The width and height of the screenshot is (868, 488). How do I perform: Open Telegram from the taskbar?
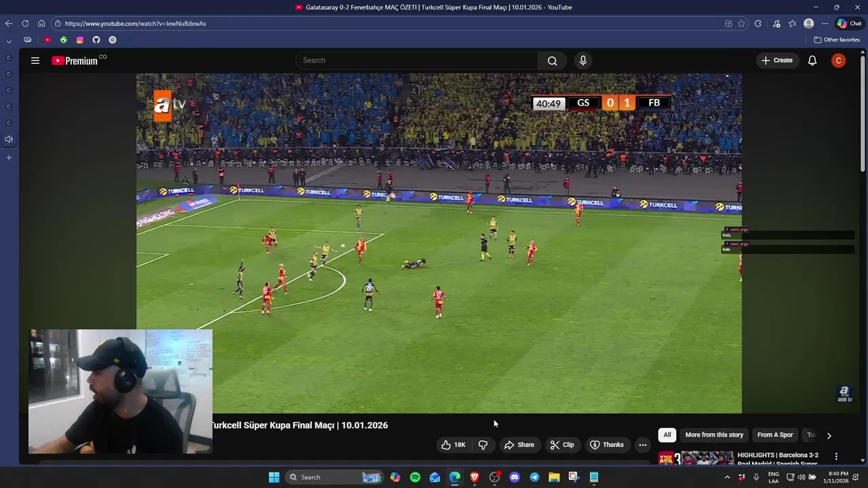tap(534, 477)
